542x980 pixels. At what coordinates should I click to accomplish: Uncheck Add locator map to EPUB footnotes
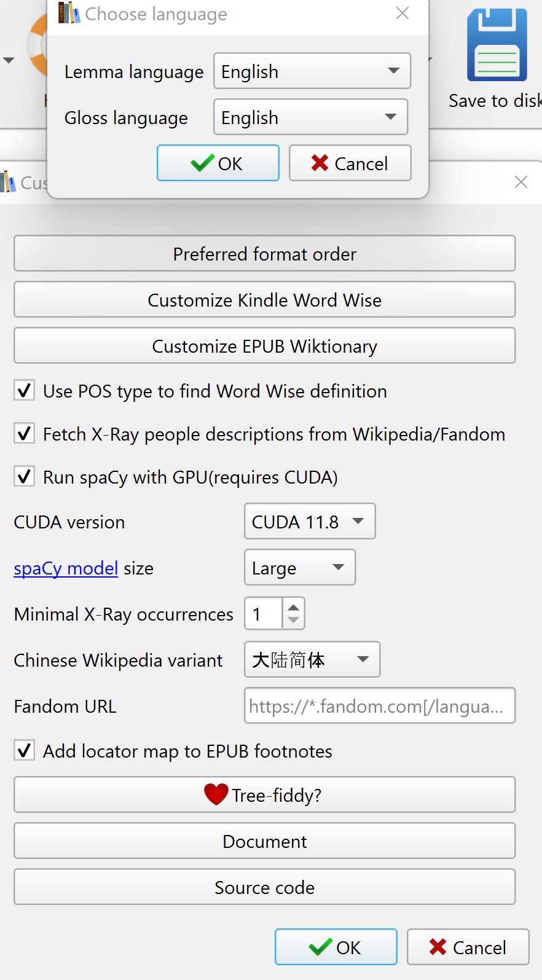click(23, 750)
